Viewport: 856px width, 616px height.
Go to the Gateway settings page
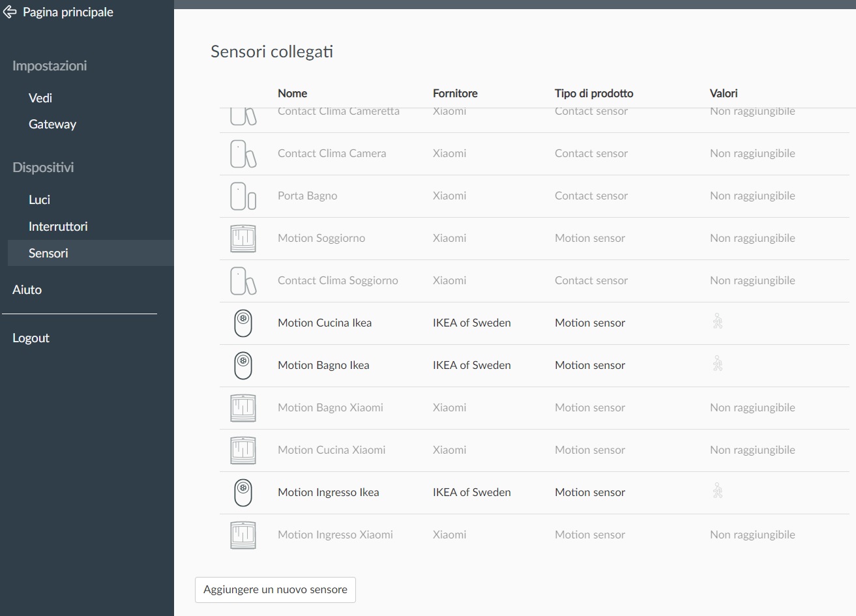[x=52, y=124]
